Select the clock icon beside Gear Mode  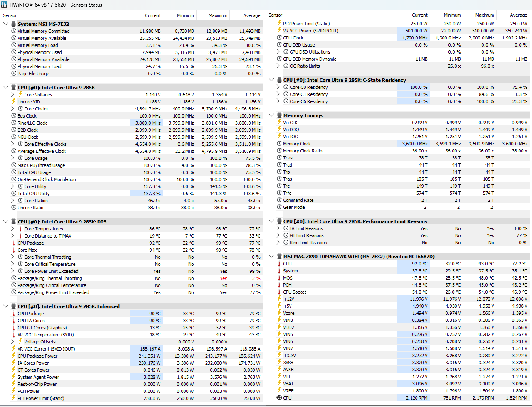pyautogui.click(x=279, y=207)
